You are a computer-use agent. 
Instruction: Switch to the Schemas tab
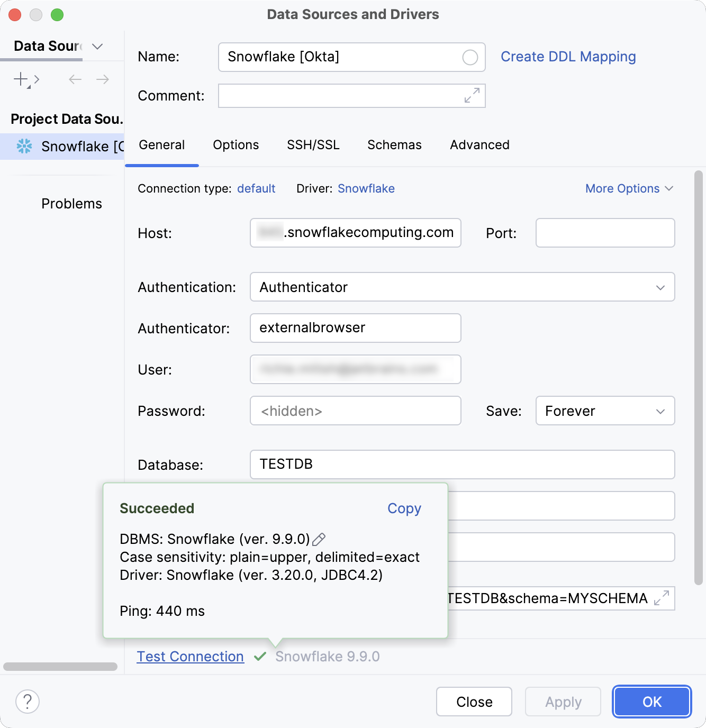(x=394, y=144)
